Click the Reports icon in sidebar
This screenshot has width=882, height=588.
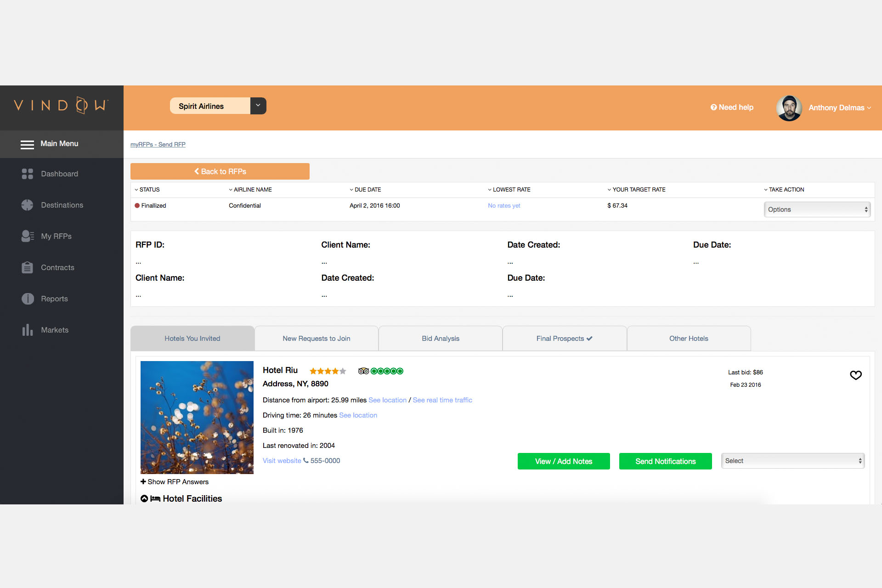[x=28, y=299]
